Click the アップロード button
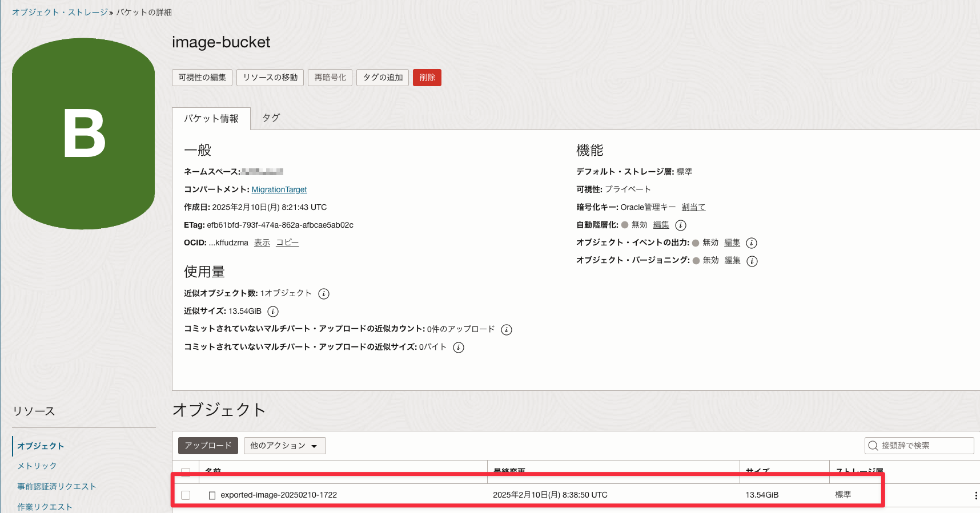Image resolution: width=980 pixels, height=513 pixels. [208, 446]
